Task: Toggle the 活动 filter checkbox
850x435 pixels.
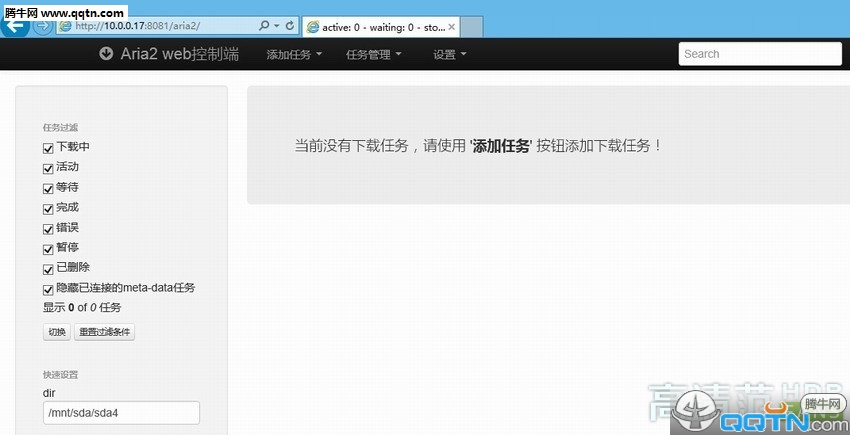Action: point(48,169)
